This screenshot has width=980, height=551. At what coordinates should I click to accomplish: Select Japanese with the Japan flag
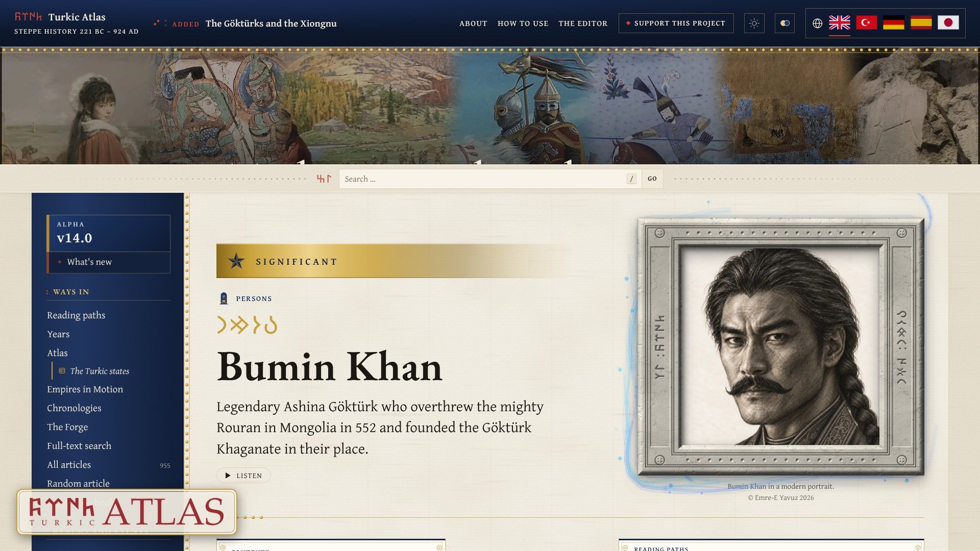coord(948,22)
